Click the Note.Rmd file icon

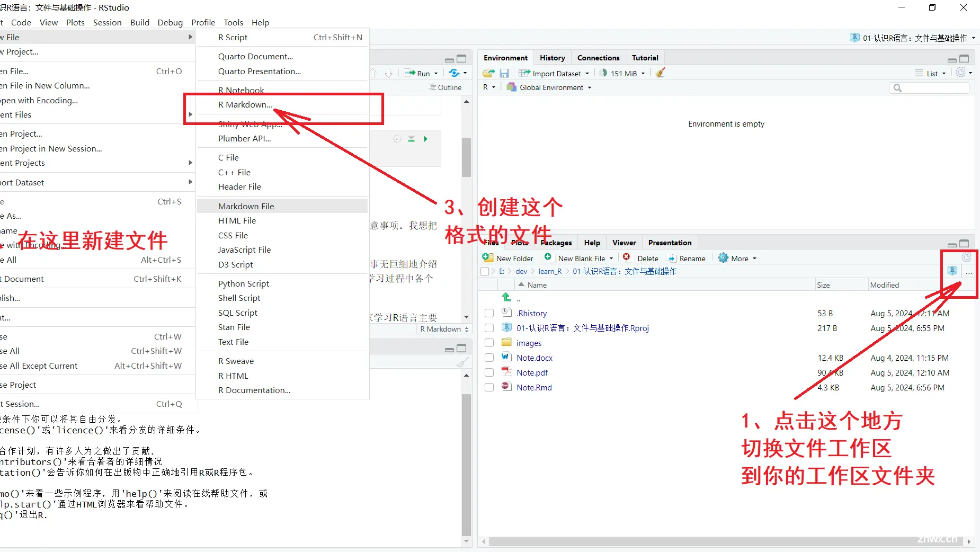(506, 387)
